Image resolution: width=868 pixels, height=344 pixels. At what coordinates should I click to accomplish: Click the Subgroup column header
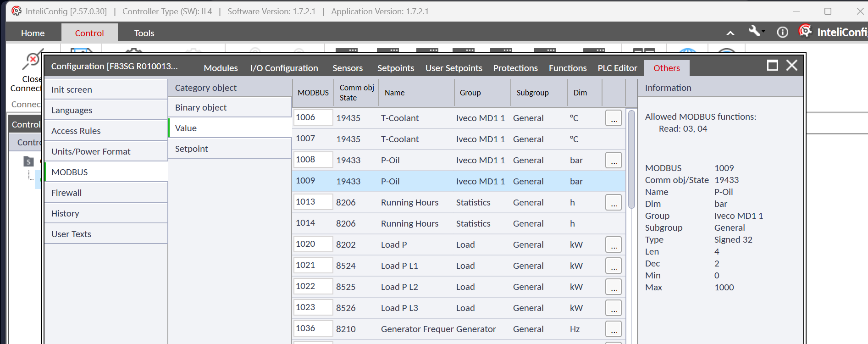(539, 93)
